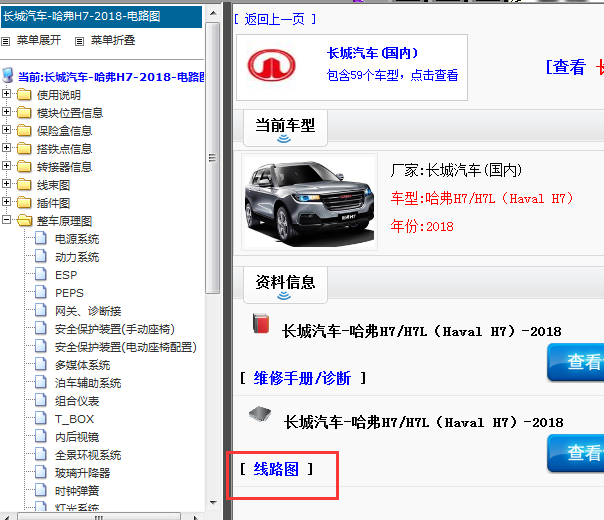Screen dimensions: 604x520
Task: Go back via 返回上一页 link
Action: point(275,19)
